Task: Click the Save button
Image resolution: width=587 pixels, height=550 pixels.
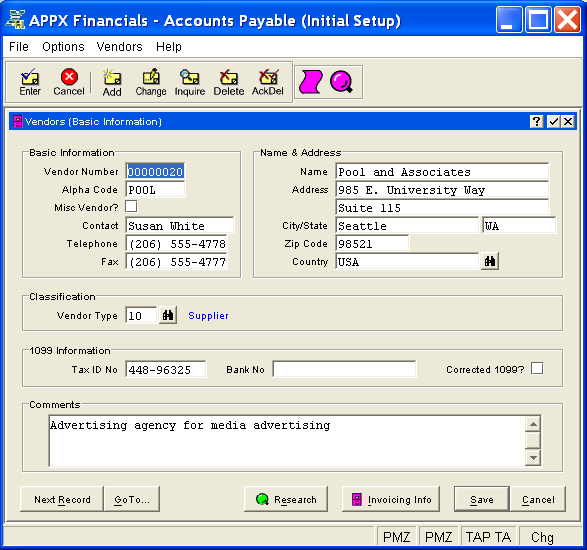Action: click(482, 499)
